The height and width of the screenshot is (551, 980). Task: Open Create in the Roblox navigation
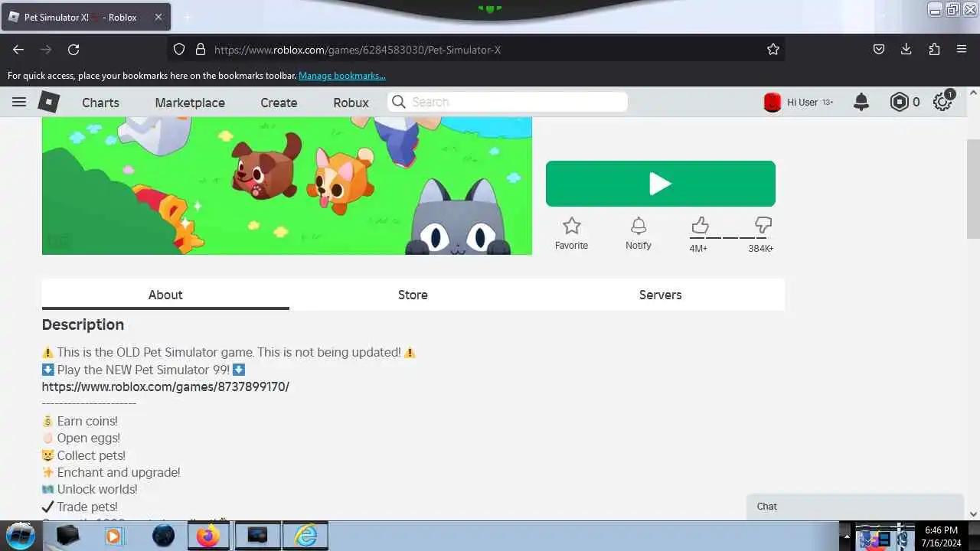[x=279, y=103]
